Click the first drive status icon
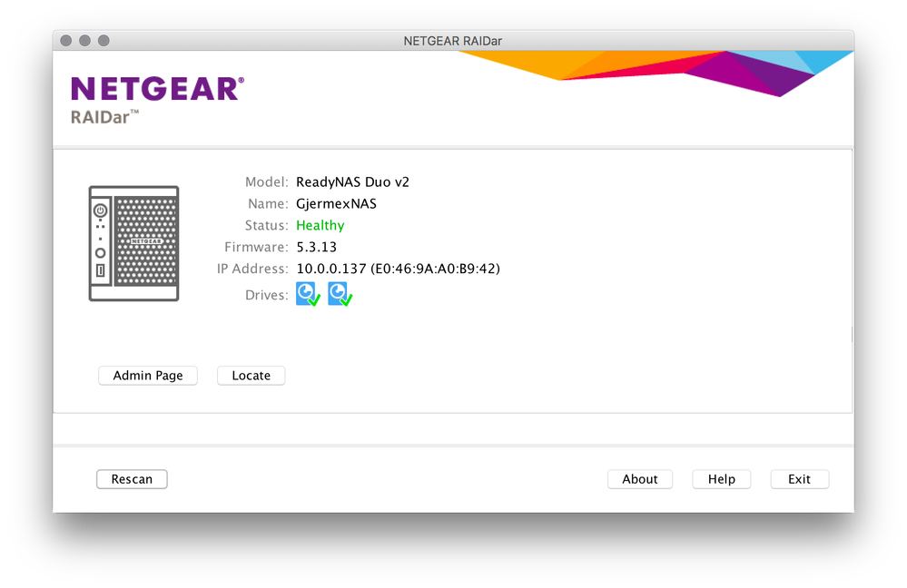The height and width of the screenshot is (588, 907). pos(309,294)
